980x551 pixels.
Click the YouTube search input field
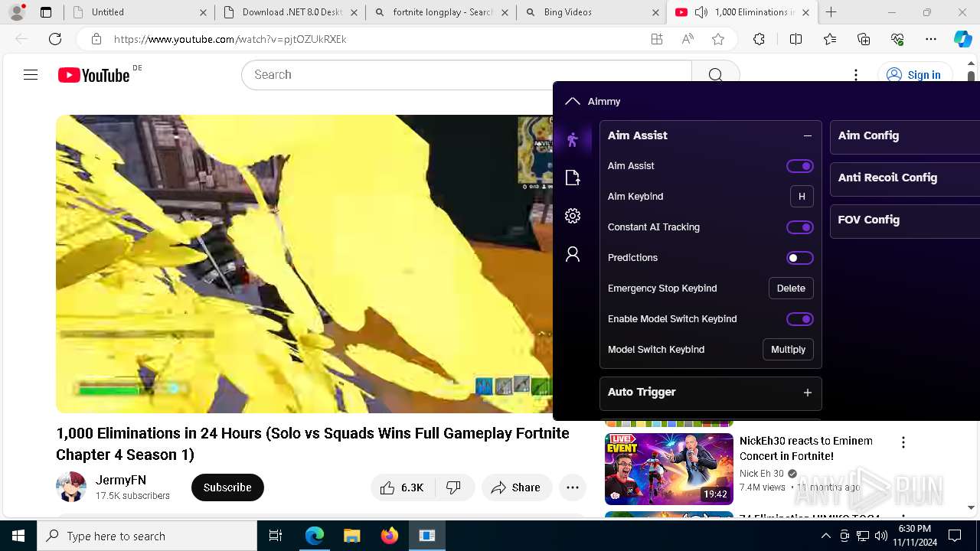coord(466,74)
